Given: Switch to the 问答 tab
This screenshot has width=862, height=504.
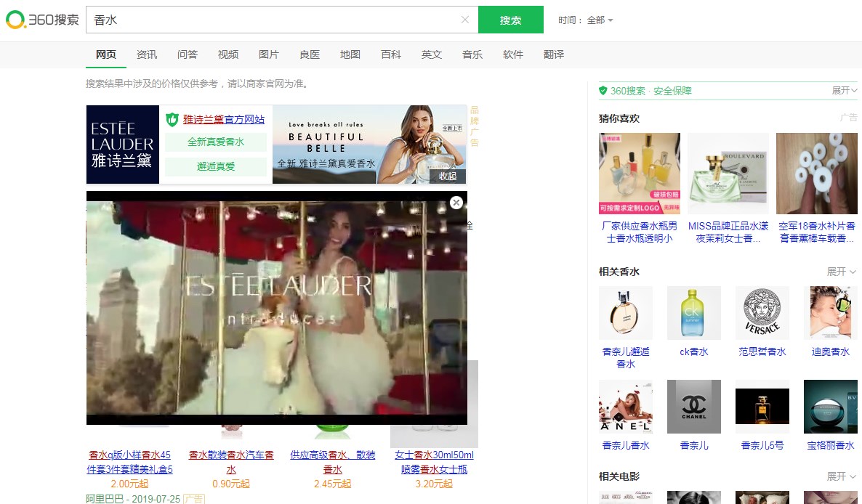Looking at the screenshot, I should pos(188,54).
